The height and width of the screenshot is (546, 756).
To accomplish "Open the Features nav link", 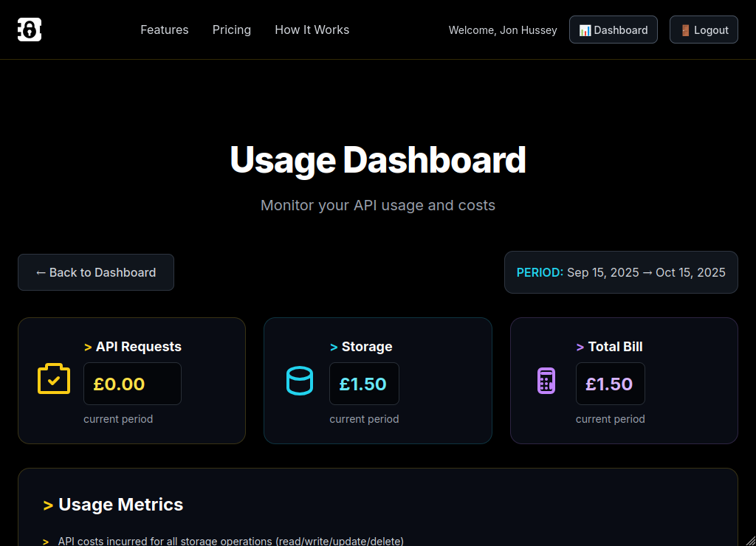I will (x=165, y=30).
